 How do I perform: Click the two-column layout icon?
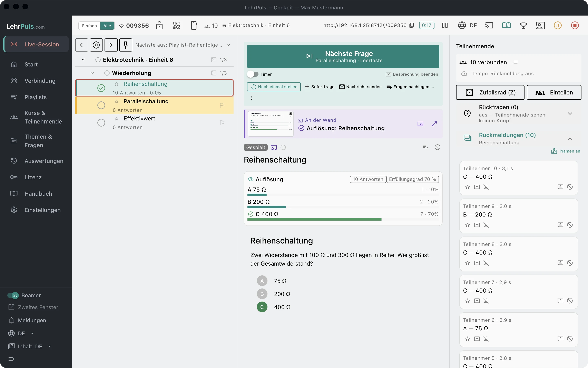point(445,25)
